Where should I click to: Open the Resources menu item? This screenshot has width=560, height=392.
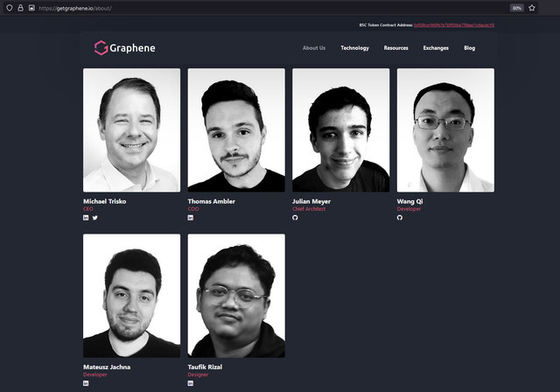[395, 48]
